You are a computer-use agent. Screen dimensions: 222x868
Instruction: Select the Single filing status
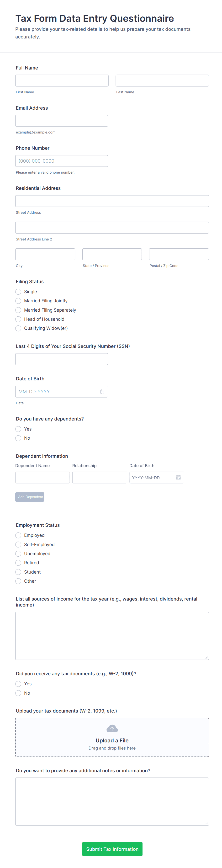click(x=19, y=292)
